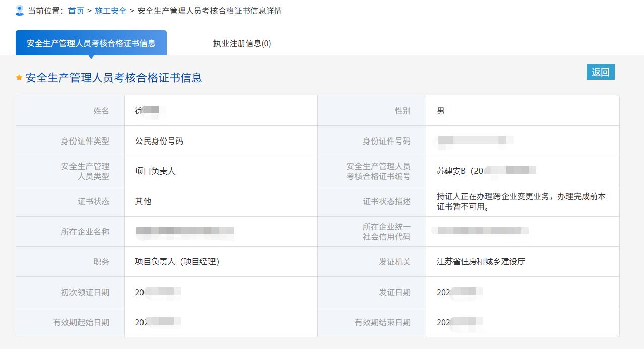
Task: Click the value 公民身份号码
Action: pos(159,141)
